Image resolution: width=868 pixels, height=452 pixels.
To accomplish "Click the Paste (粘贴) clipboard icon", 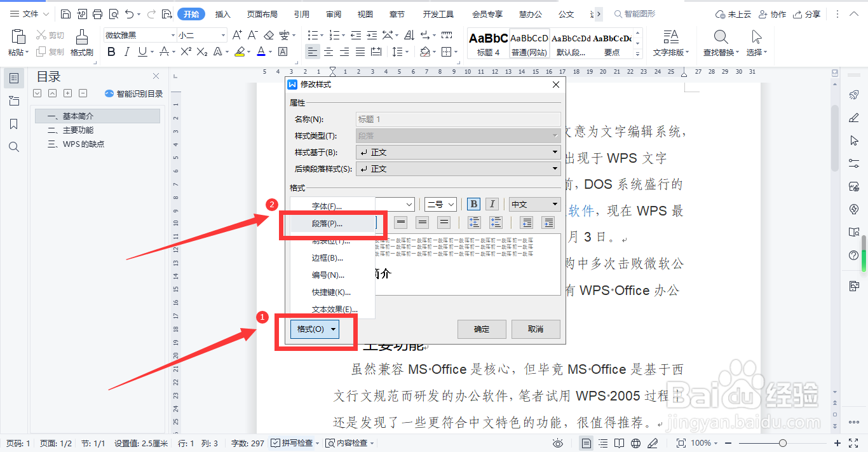I will coord(18,37).
